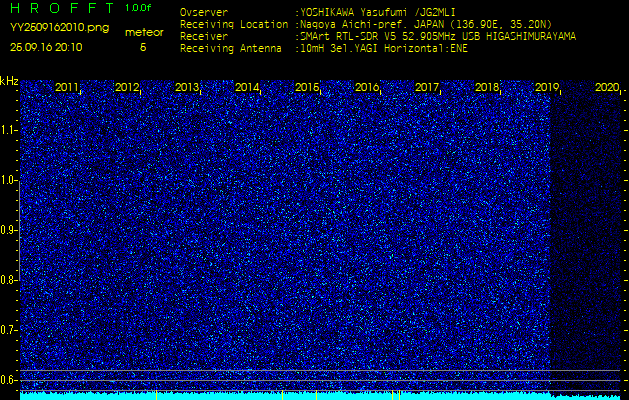The image size is (629, 400).
Task: Click the cyan signal level strip
Action: click(320, 396)
